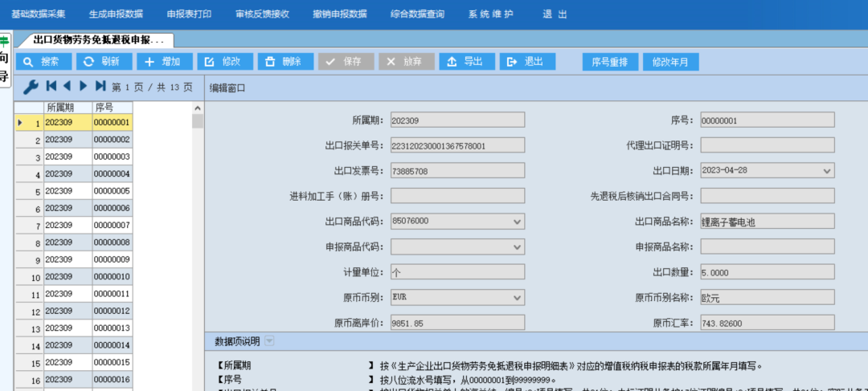The image size is (868, 391).
Task: Go to the previous page arrow
Action: click(x=67, y=86)
